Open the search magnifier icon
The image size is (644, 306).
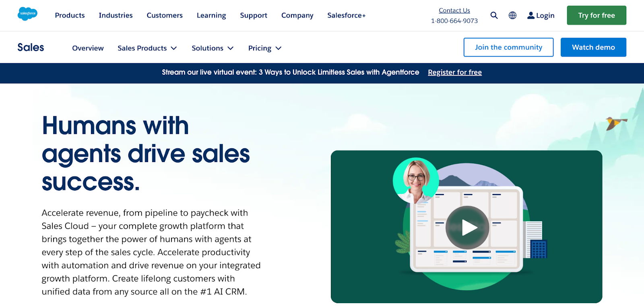[494, 15]
